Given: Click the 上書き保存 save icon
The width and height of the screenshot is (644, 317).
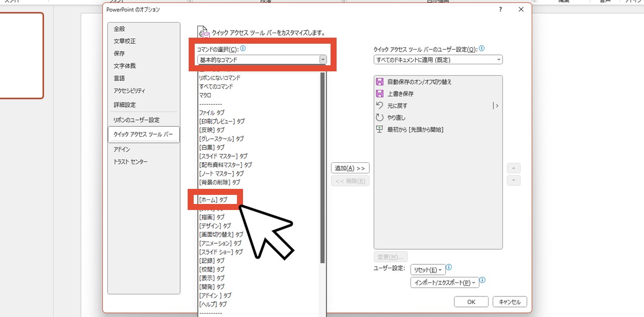Looking at the screenshot, I should (x=380, y=93).
